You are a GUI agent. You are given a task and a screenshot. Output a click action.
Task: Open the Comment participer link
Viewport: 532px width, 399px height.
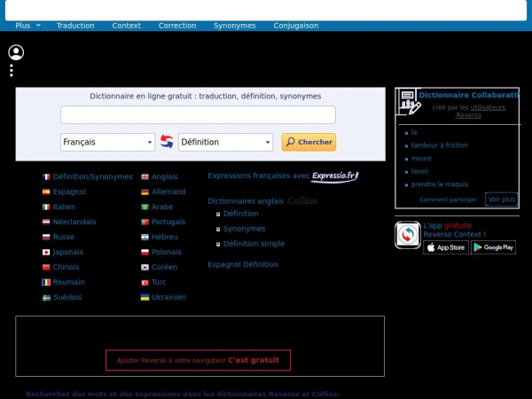tap(448, 199)
